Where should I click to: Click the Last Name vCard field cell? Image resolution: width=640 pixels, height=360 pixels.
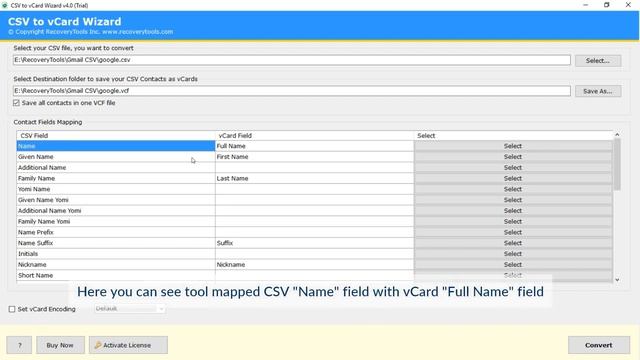(314, 178)
